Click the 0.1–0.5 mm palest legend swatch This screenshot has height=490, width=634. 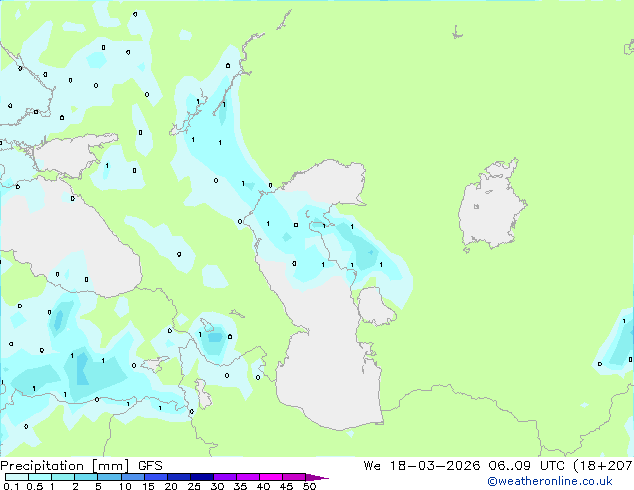coord(17,477)
